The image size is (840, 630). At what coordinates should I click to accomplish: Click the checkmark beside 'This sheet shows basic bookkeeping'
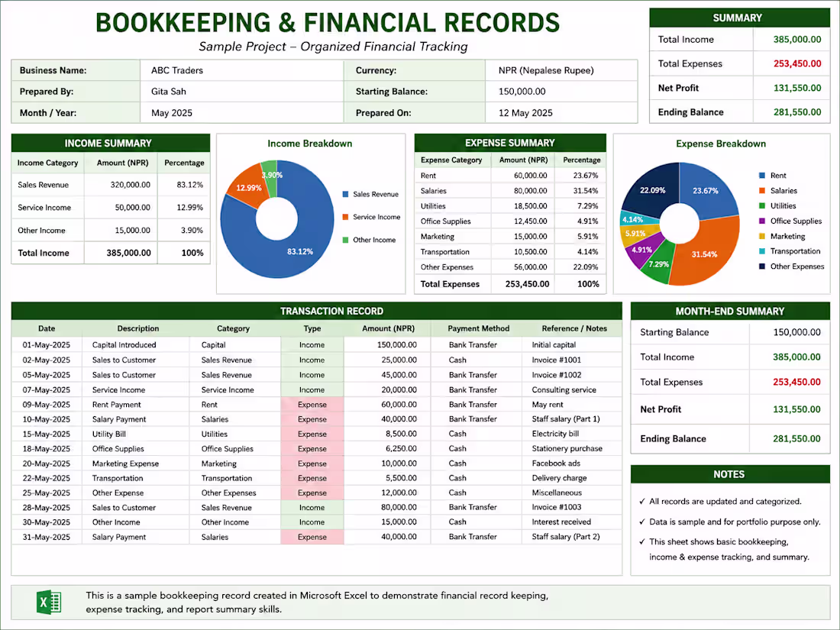coord(641,541)
